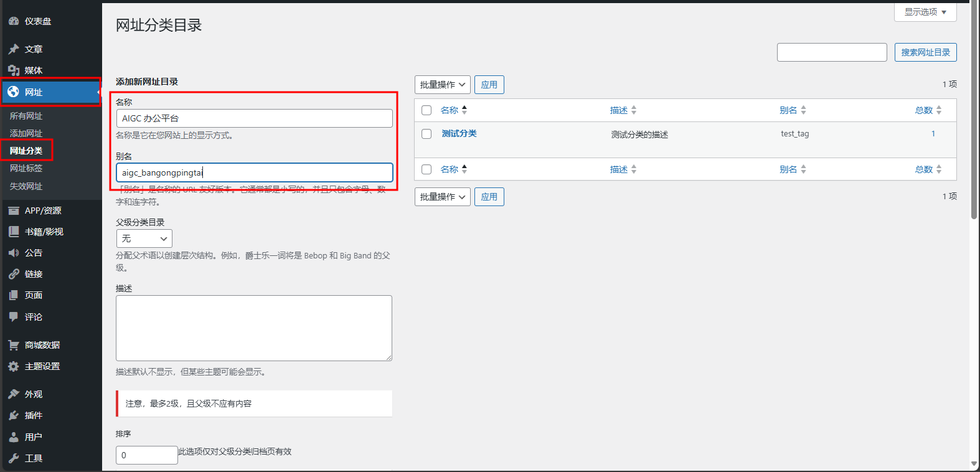Sort by 名称 column header link
980x472 pixels.
point(450,110)
